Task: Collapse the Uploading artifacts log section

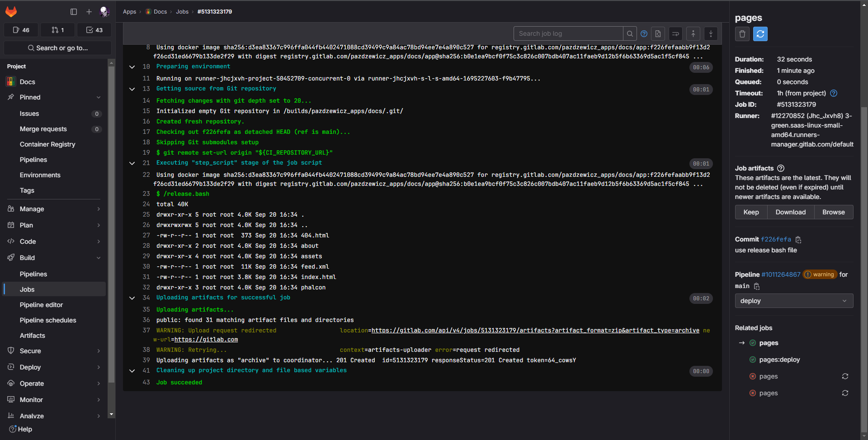Action: pyautogui.click(x=132, y=298)
